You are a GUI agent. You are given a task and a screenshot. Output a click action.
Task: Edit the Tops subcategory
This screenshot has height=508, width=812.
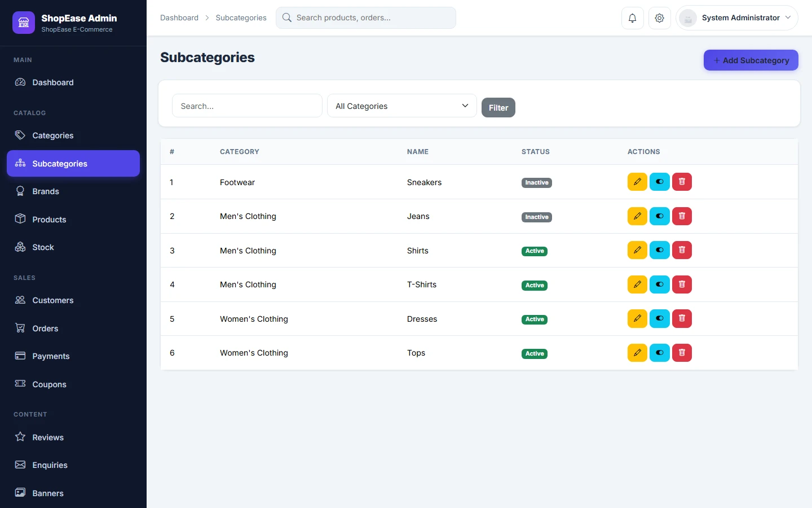[637, 353]
